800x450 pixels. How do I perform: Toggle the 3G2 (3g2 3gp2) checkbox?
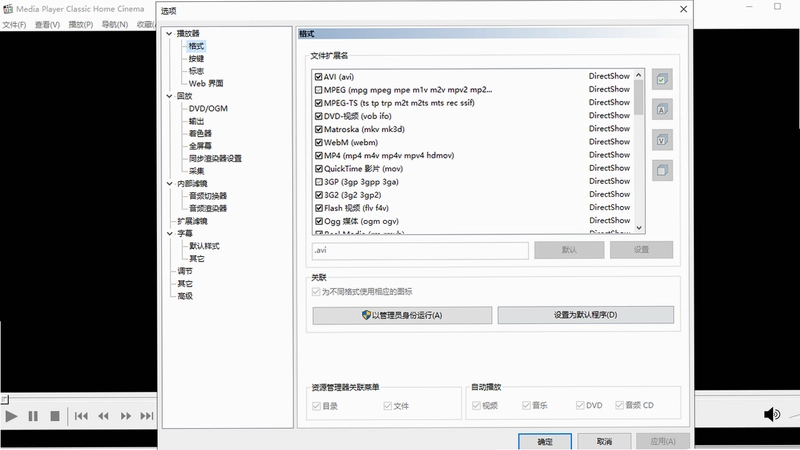[x=318, y=195]
